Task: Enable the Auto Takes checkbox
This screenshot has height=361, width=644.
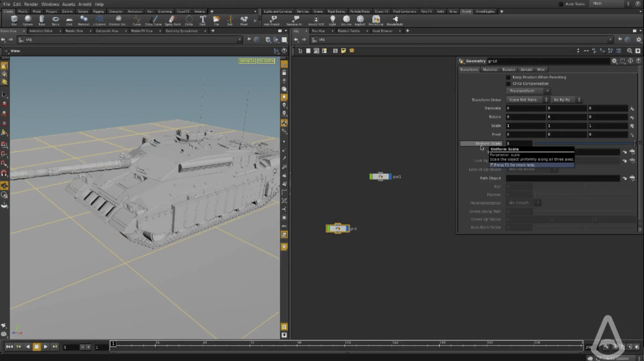Action: click(561, 4)
